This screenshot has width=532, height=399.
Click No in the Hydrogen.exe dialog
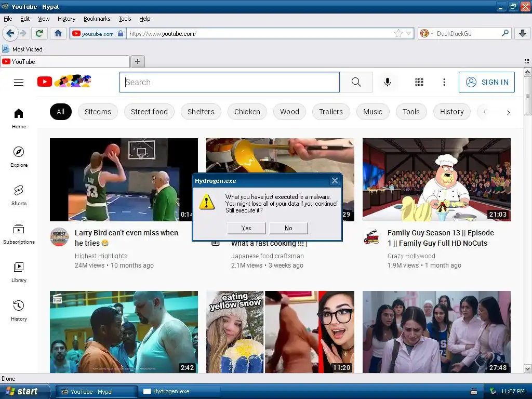tap(288, 228)
